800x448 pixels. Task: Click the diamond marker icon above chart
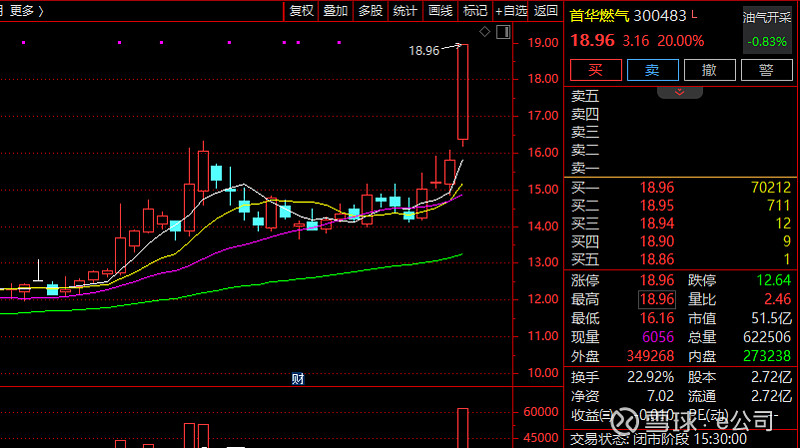pyautogui.click(x=484, y=33)
